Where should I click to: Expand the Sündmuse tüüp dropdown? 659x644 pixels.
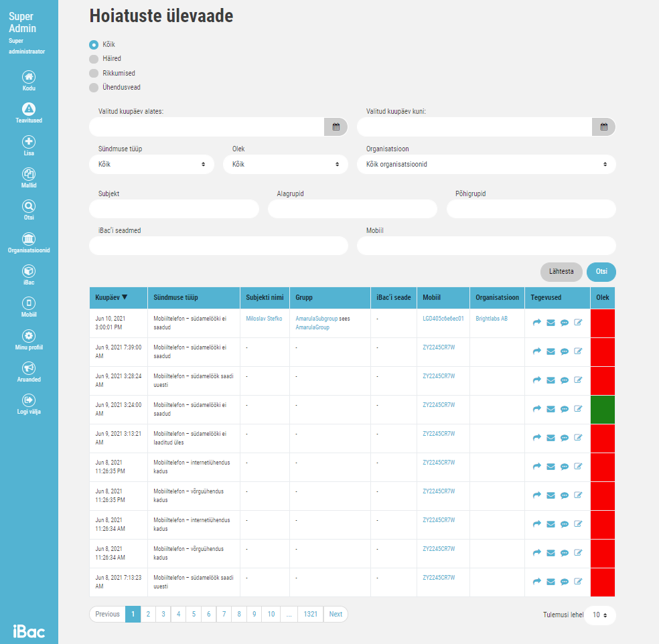pyautogui.click(x=151, y=164)
